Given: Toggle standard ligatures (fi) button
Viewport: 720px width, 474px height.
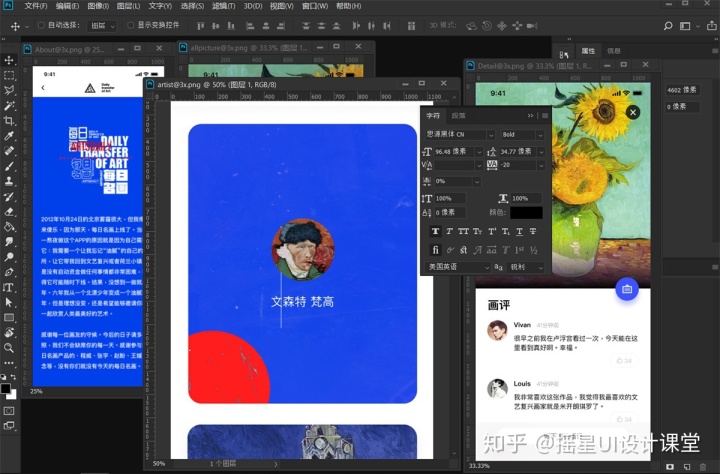Looking at the screenshot, I should 435,250.
